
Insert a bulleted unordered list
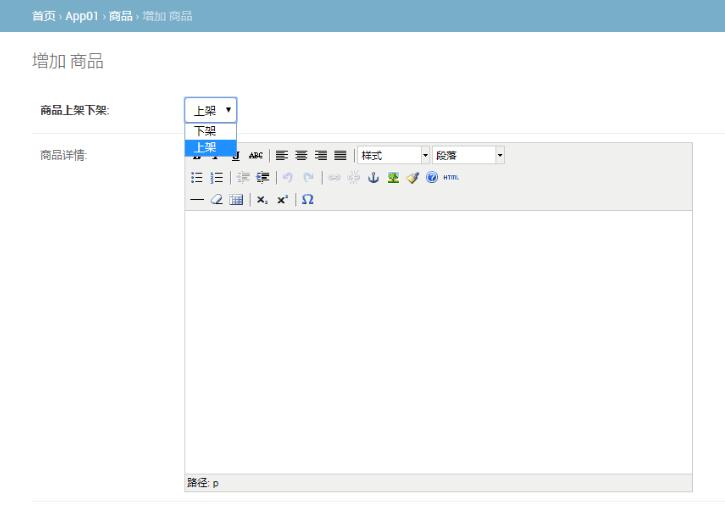coord(197,178)
